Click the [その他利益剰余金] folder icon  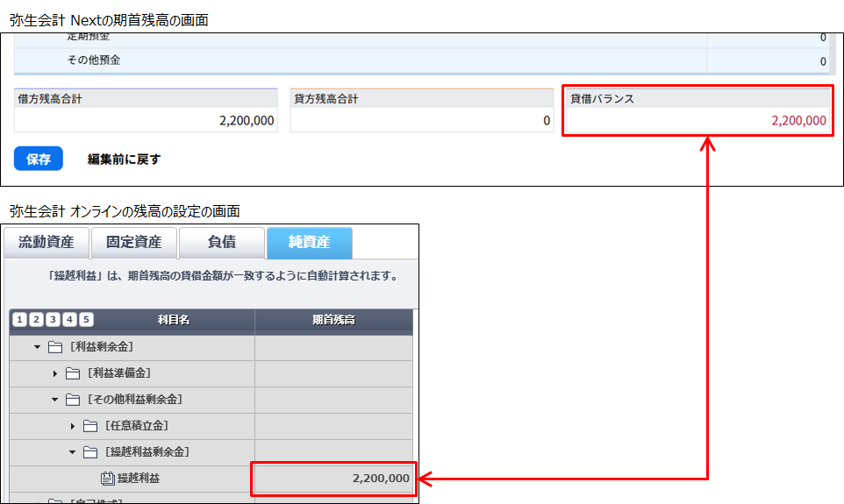point(73,400)
